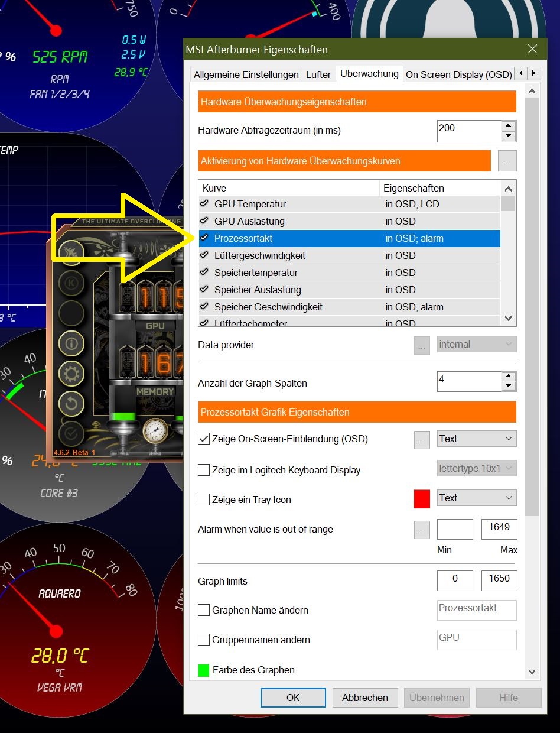The height and width of the screenshot is (733, 560).
Task: Increase Hardware Abfragezeitraum with up arrow
Action: (x=508, y=125)
